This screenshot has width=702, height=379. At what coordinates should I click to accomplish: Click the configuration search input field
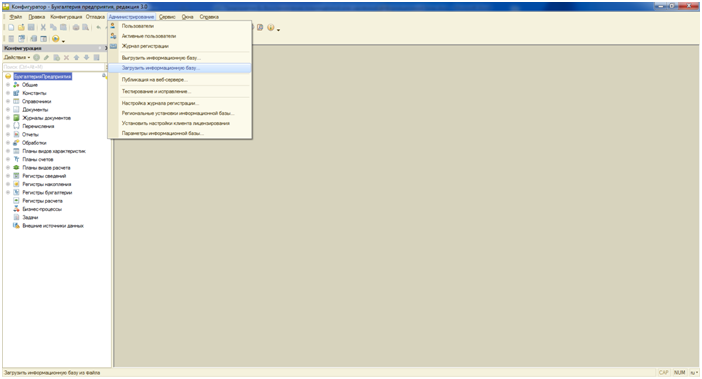tap(54, 67)
